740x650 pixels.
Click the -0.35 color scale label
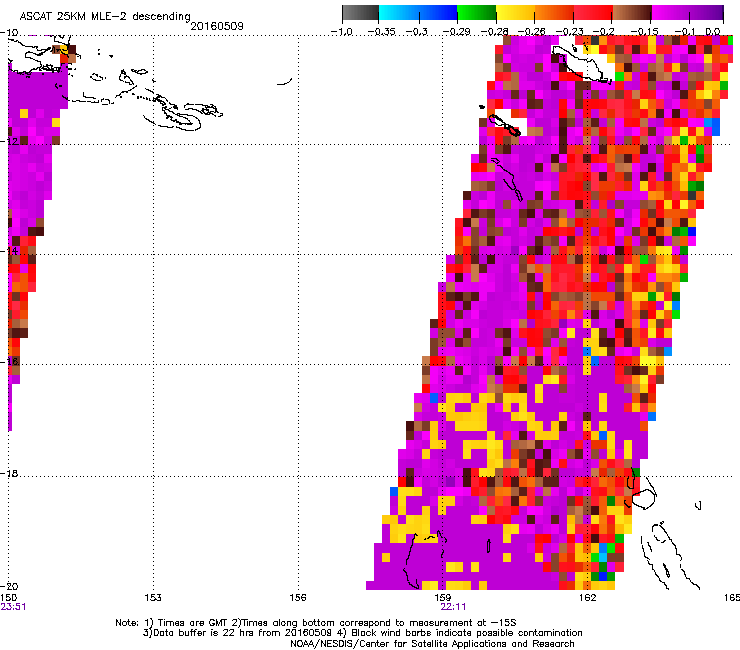pos(381,32)
